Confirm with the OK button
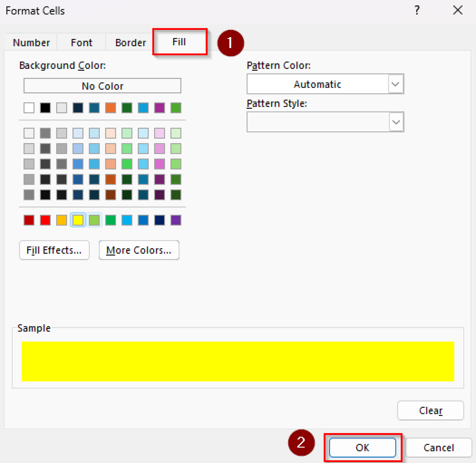This screenshot has height=463, width=476. click(x=362, y=447)
